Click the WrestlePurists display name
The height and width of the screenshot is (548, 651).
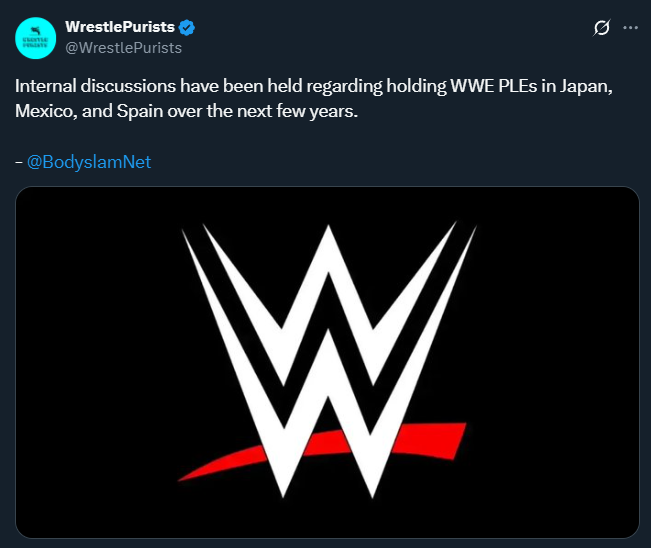click(120, 27)
